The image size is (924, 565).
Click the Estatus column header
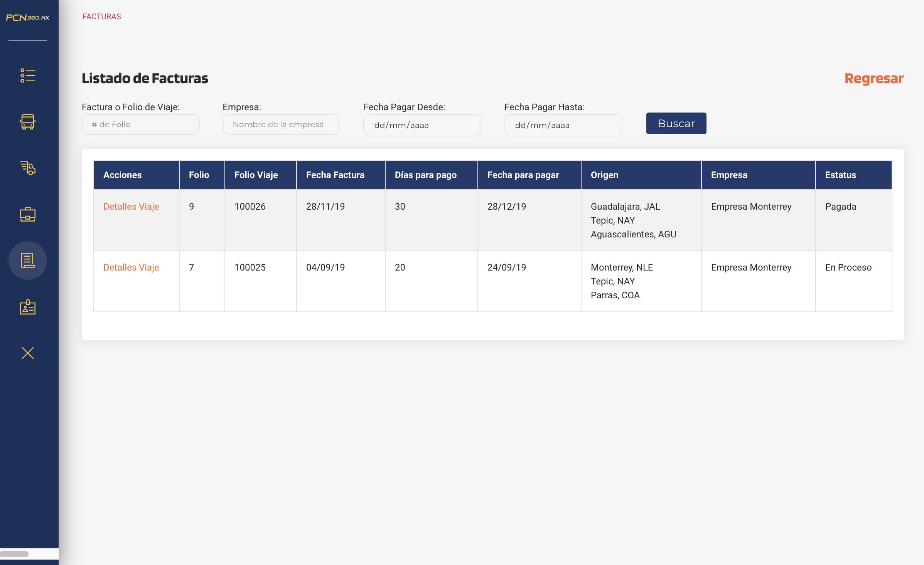tap(854, 175)
